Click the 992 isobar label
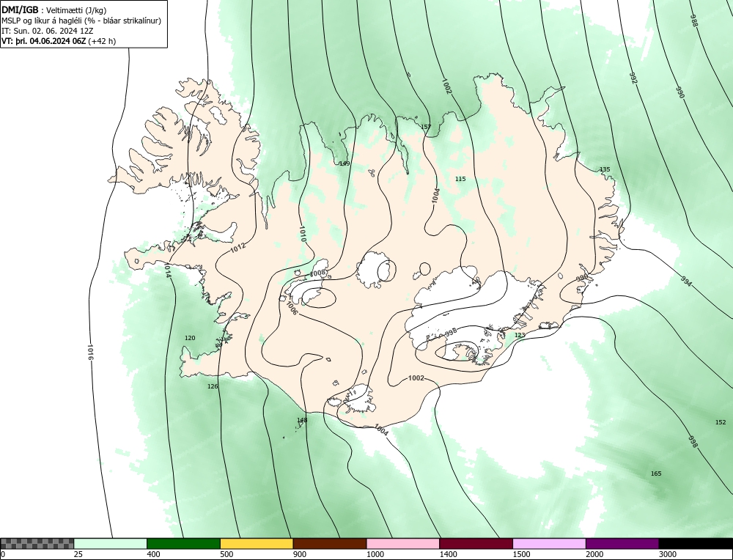The width and height of the screenshot is (733, 560). click(633, 78)
